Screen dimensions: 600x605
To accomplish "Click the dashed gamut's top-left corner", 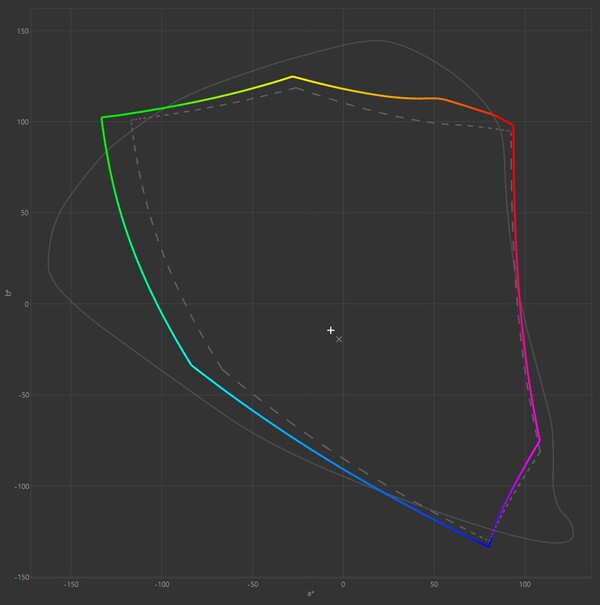I will tap(131, 120).
